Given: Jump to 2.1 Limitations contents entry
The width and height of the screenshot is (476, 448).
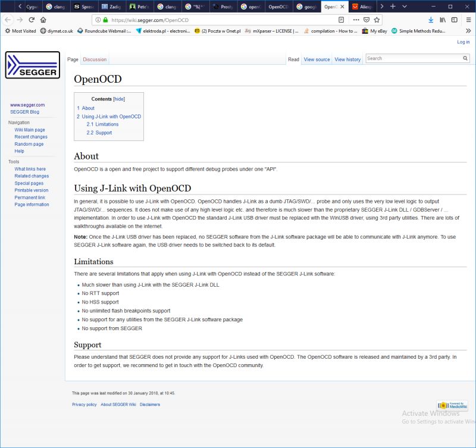Looking at the screenshot, I should (x=102, y=124).
